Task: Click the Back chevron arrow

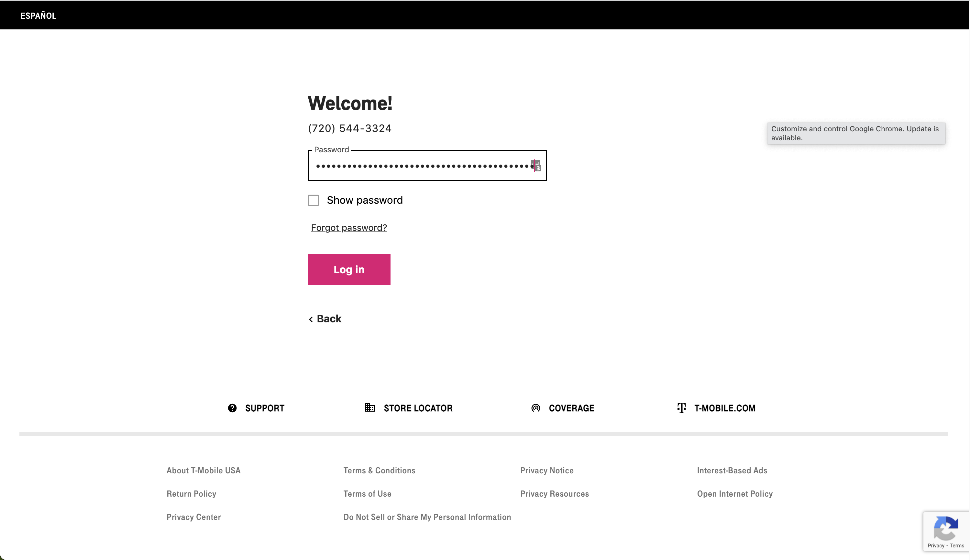Action: pyautogui.click(x=311, y=319)
